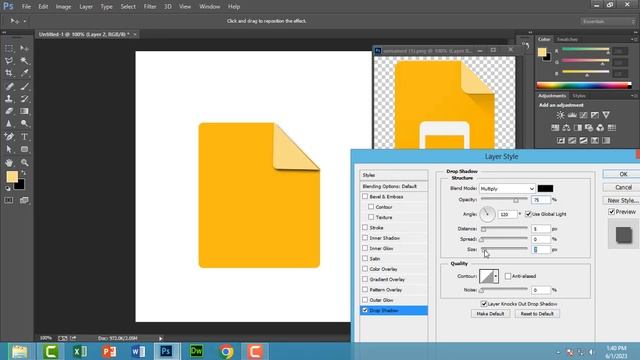Add a Vibrance adjustment
640x360 pixels.
(606, 115)
